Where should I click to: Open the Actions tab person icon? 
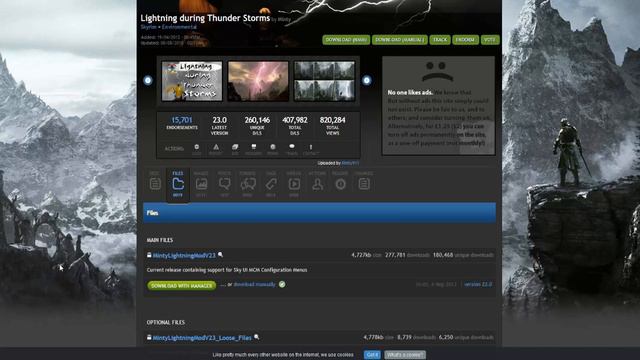317,184
